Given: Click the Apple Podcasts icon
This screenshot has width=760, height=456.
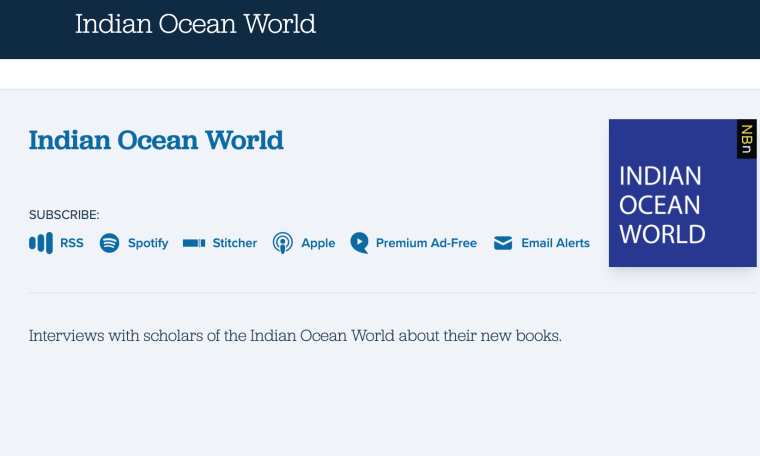Looking at the screenshot, I should (x=283, y=243).
